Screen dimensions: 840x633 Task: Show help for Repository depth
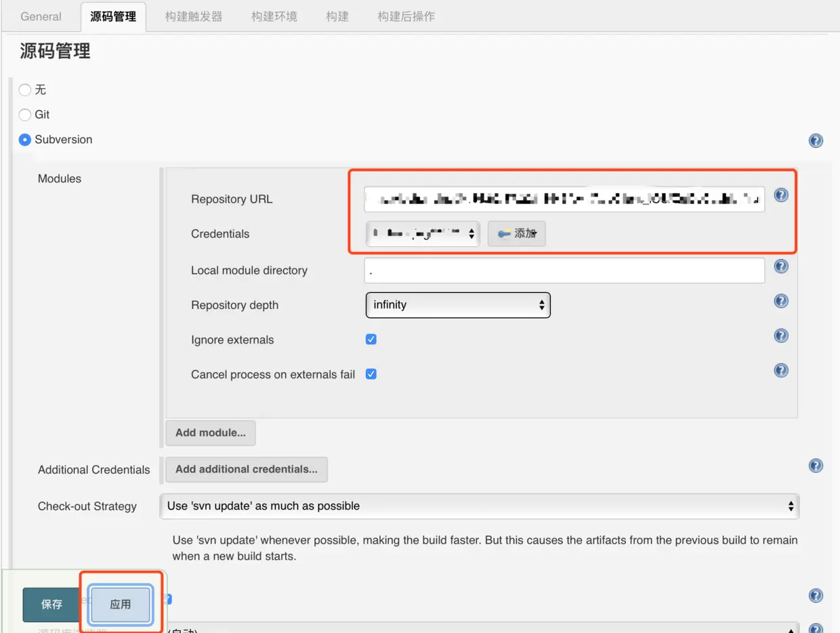point(781,301)
